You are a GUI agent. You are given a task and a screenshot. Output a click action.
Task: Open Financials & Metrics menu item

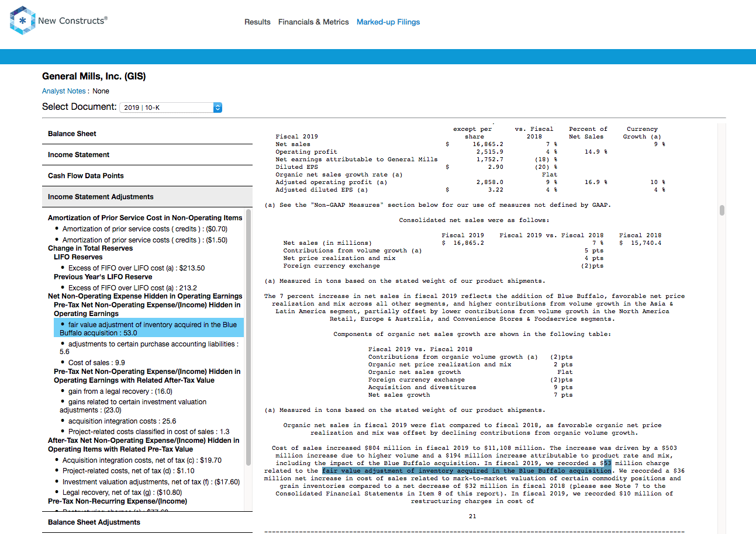[x=313, y=22]
